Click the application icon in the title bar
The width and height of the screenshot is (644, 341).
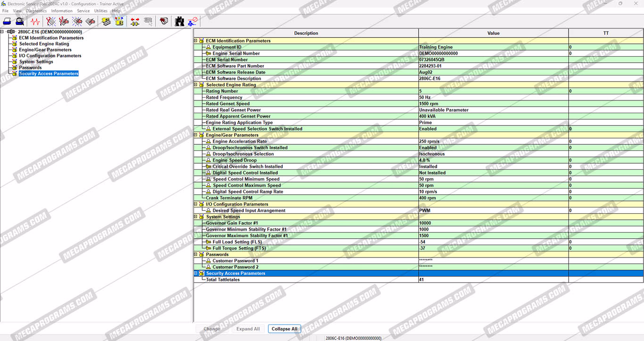point(4,4)
